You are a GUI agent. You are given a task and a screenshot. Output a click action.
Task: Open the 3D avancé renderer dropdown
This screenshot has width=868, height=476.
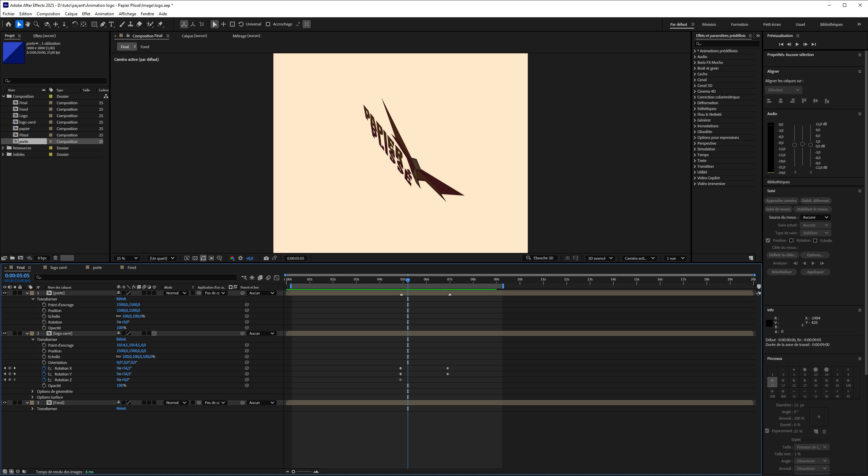(600, 258)
